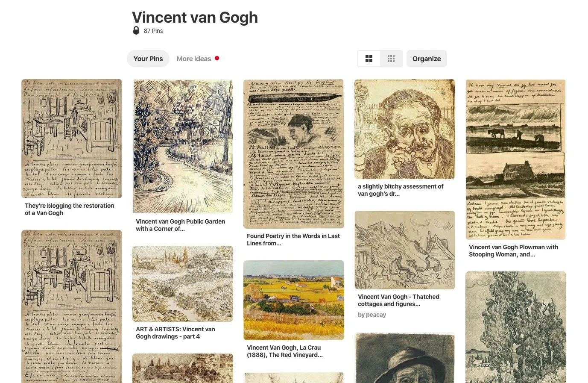Open the Plowman with Stooping Woman image
Image resolution: width=588 pixels, height=383 pixels.
coord(516,159)
